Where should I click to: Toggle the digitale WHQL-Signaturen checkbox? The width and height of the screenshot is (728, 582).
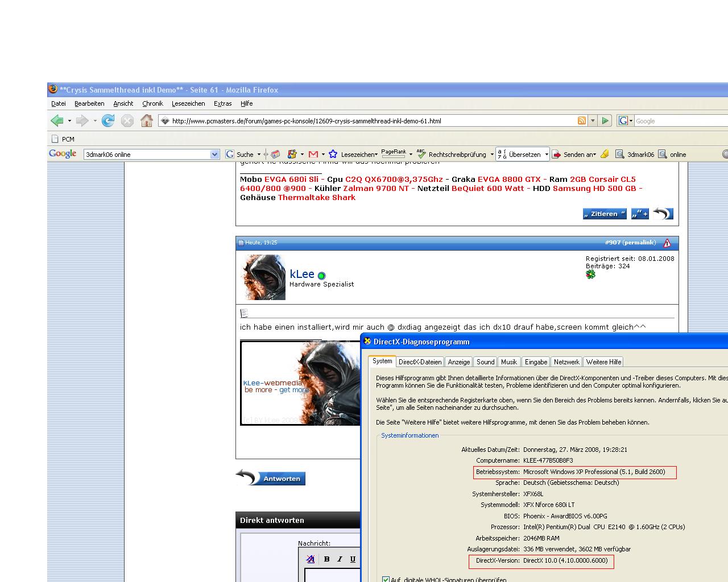[386, 580]
